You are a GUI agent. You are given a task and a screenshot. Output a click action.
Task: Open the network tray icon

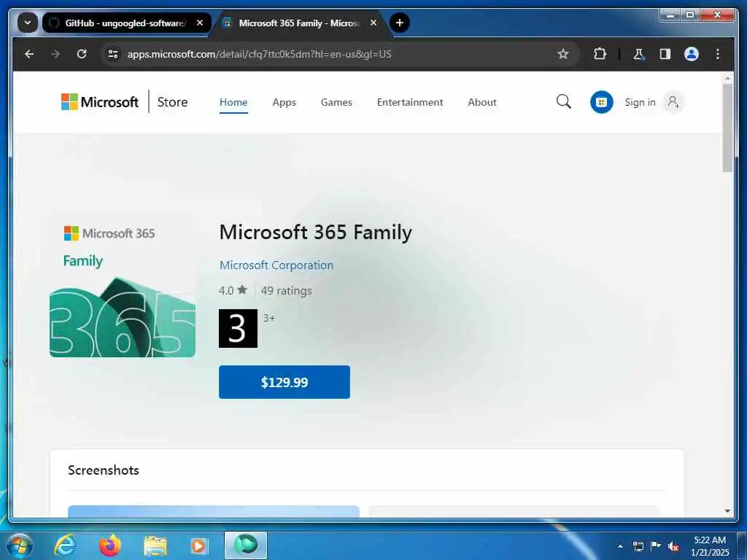point(638,546)
